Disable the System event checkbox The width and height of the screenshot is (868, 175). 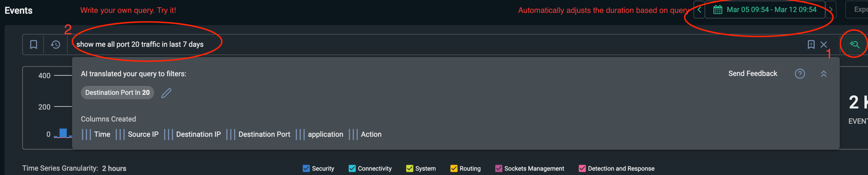click(409, 168)
